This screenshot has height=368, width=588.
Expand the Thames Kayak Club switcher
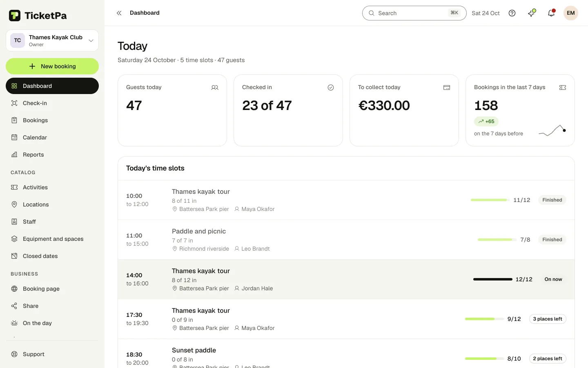pos(52,40)
